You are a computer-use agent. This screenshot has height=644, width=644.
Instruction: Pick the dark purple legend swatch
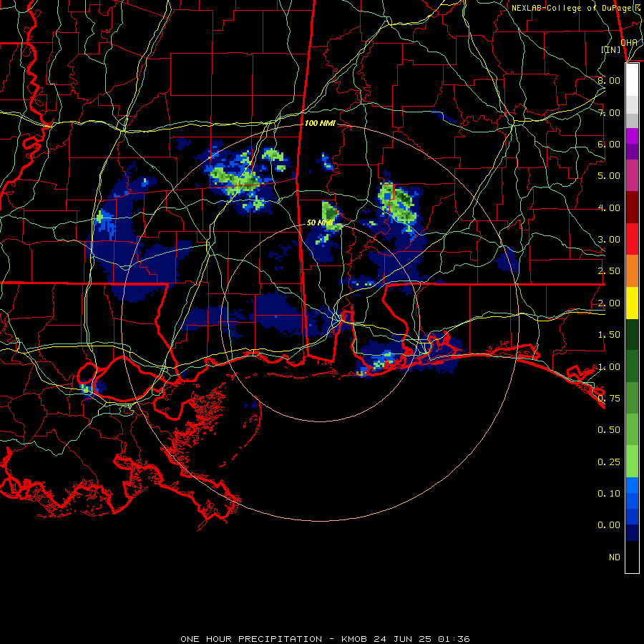tap(632, 152)
